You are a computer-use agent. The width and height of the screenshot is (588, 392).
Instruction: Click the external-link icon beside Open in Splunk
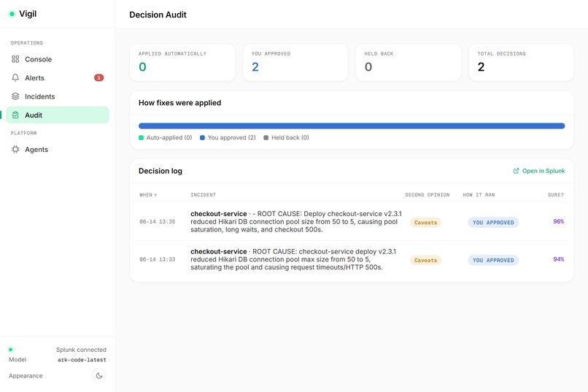click(516, 171)
